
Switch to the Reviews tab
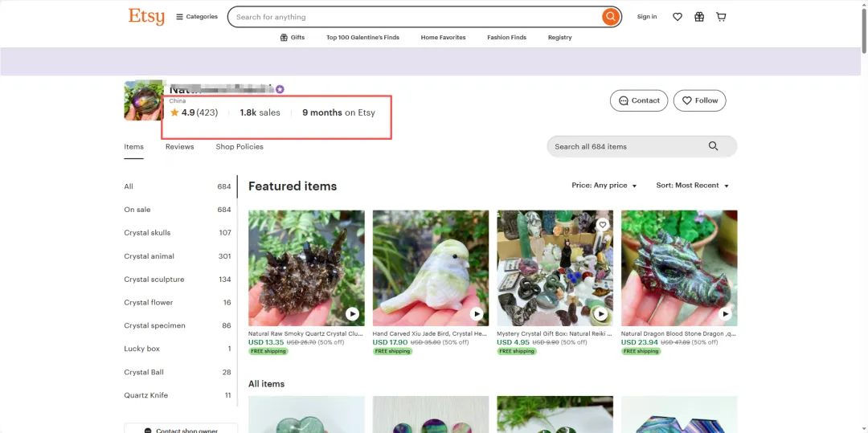tap(180, 147)
